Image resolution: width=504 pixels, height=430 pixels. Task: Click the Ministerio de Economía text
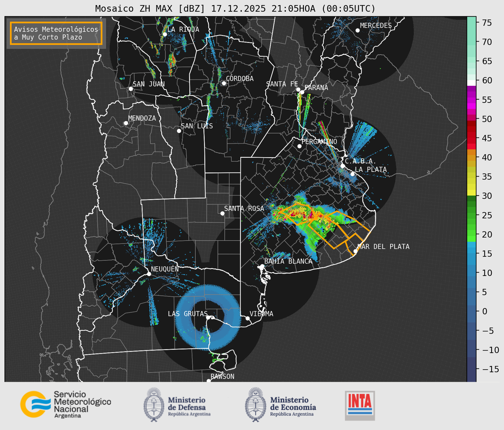(293, 407)
